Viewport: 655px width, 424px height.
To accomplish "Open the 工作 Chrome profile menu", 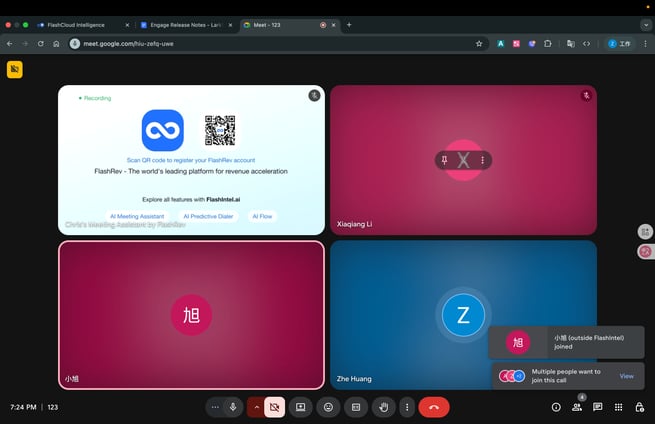I will tap(620, 43).
